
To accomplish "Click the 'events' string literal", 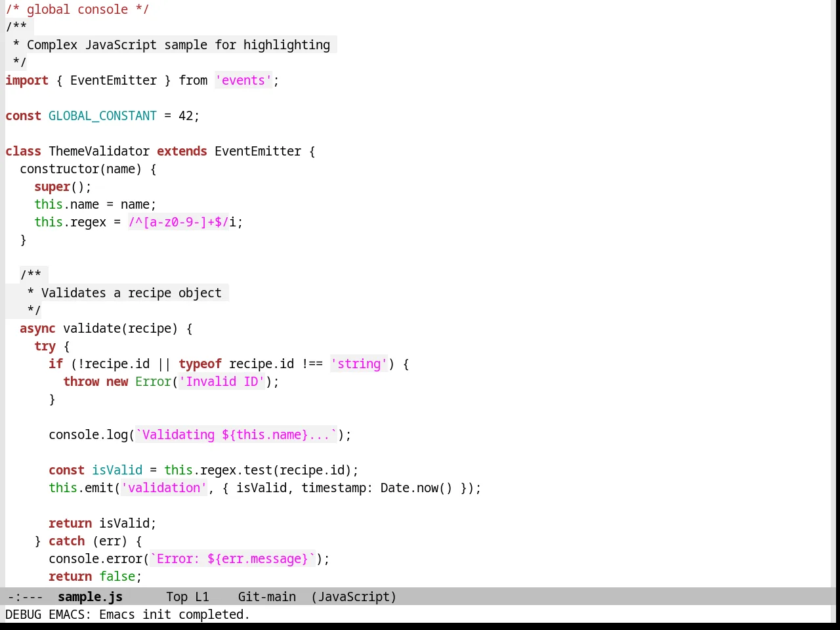I will [x=243, y=80].
